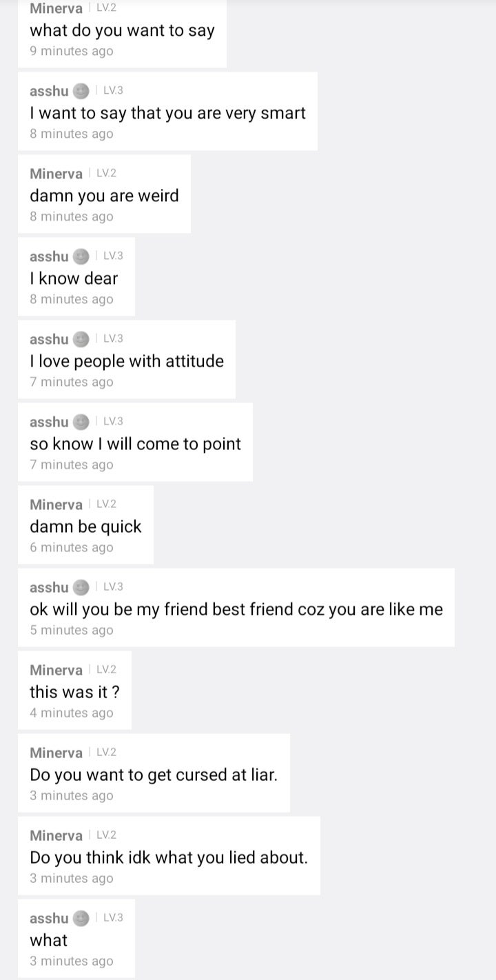The height and width of the screenshot is (980, 496).
Task: Click the "9 minutes ago" timestamp
Action: (71, 51)
